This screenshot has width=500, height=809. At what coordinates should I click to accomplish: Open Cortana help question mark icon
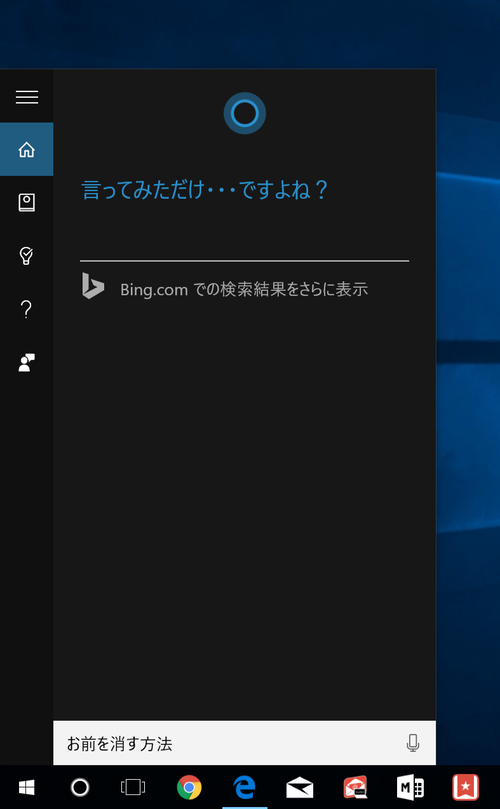pos(26,309)
